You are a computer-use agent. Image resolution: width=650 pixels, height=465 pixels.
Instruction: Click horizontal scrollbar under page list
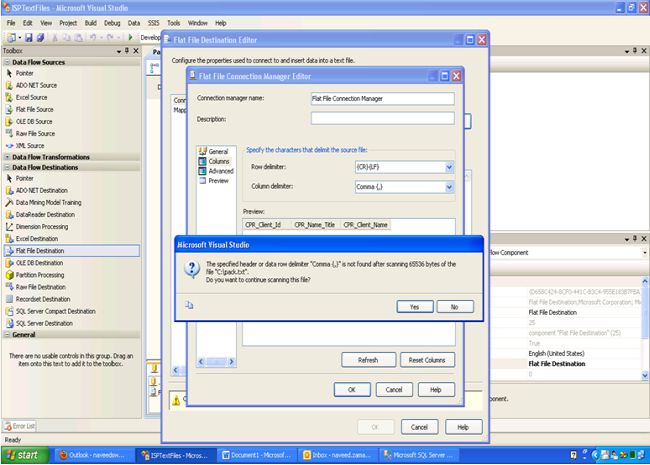[x=216, y=361]
